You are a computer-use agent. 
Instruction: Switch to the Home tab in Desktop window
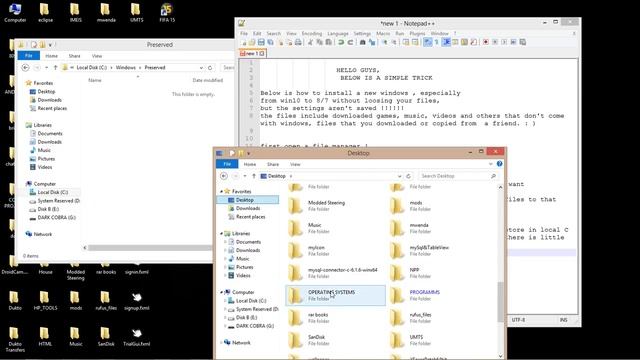pos(250,164)
